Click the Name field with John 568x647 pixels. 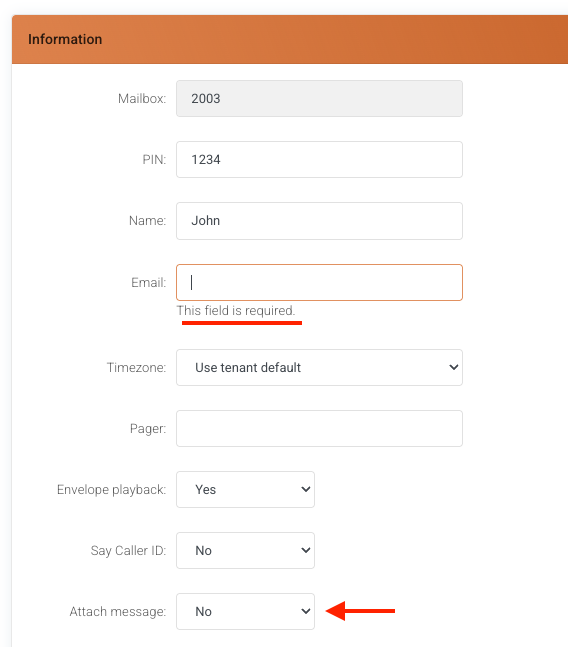pyautogui.click(x=319, y=221)
